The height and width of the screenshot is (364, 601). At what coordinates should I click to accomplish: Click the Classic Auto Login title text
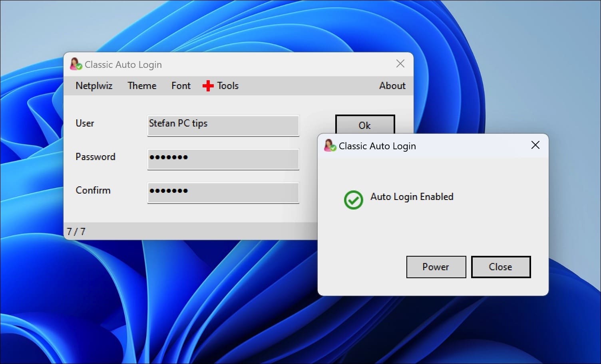123,64
